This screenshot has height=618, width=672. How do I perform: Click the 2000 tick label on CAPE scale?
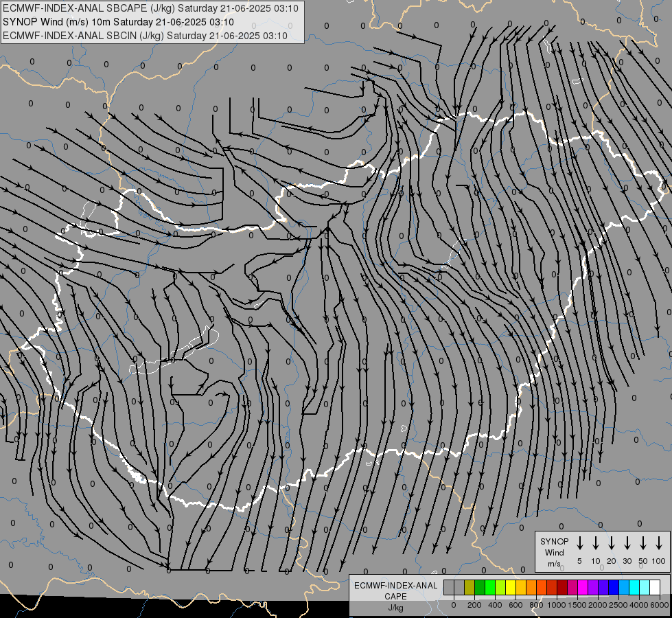(x=598, y=605)
